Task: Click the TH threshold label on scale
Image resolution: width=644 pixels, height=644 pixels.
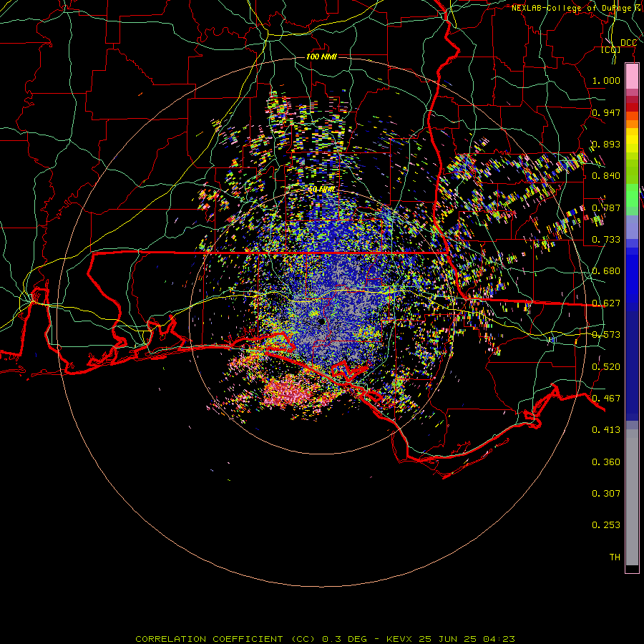Action: 615,557
